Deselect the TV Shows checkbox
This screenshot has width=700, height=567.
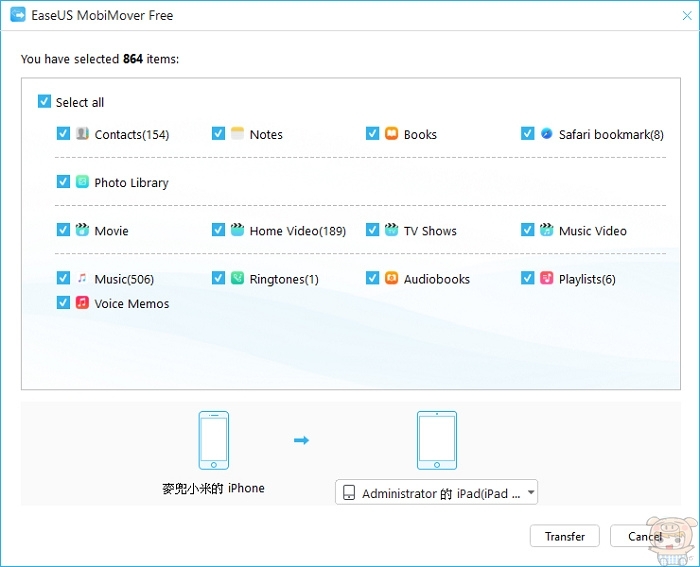click(x=373, y=230)
